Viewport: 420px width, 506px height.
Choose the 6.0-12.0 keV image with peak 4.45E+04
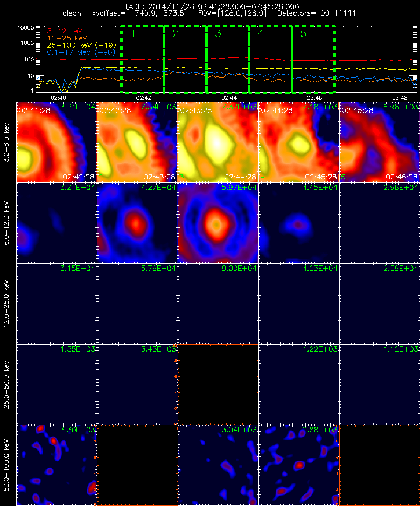coord(299,223)
